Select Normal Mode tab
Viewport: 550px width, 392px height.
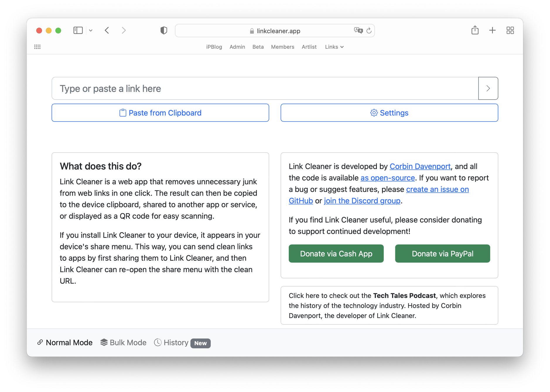pos(65,342)
